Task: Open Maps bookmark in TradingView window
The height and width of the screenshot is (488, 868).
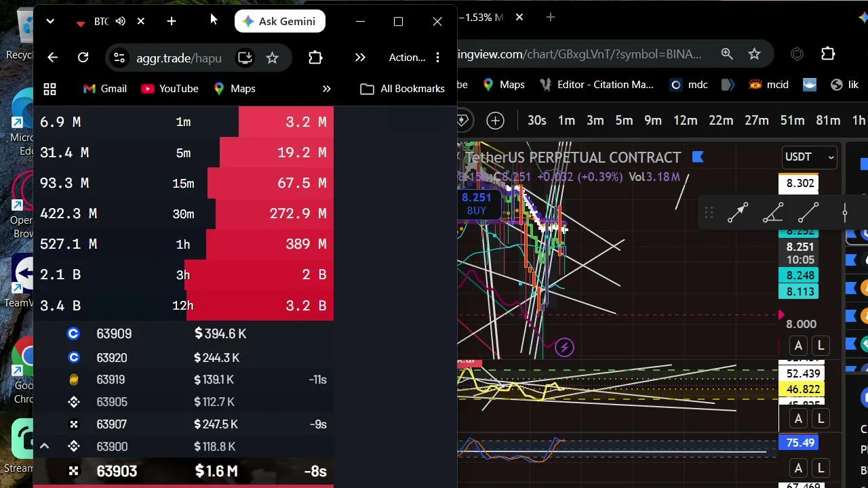Action: point(504,85)
